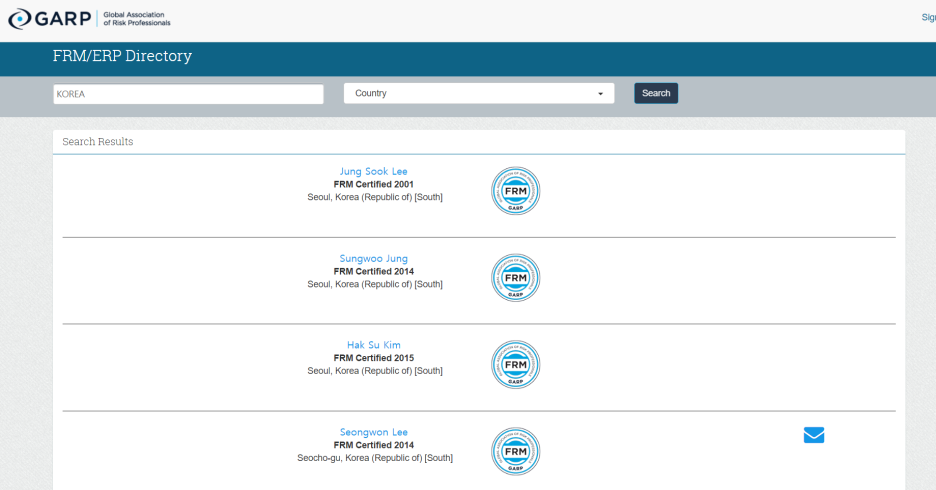This screenshot has height=490, width=936.
Task: Click Seongwon Lee's FRM badge icon
Action: [x=515, y=452]
